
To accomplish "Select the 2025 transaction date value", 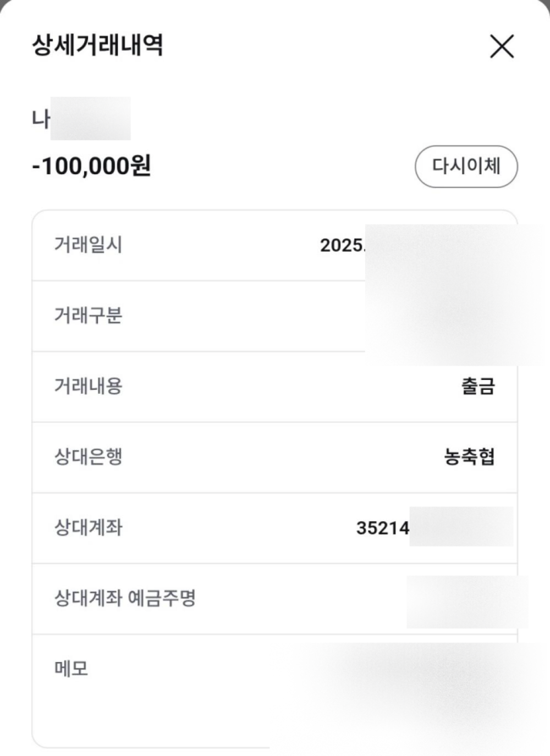I will 342,245.
